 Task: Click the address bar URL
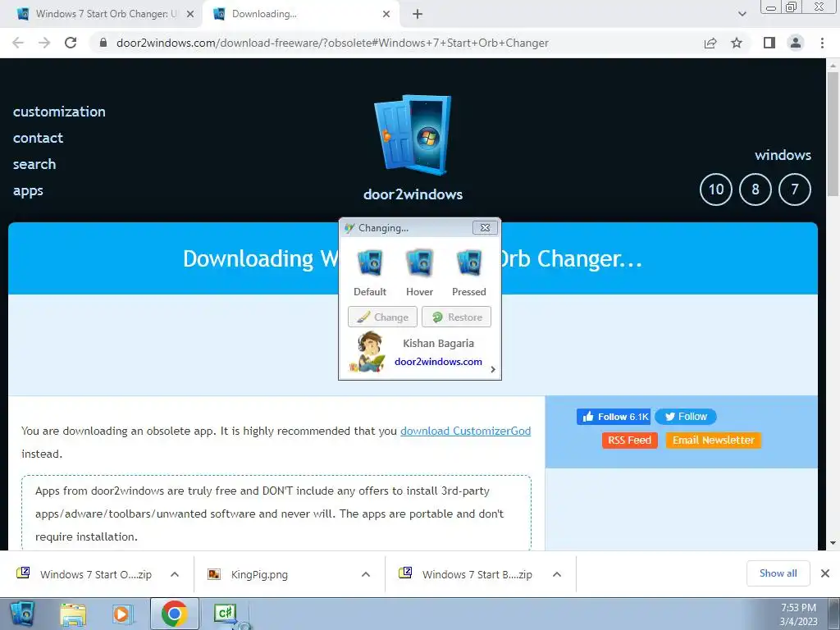click(332, 43)
